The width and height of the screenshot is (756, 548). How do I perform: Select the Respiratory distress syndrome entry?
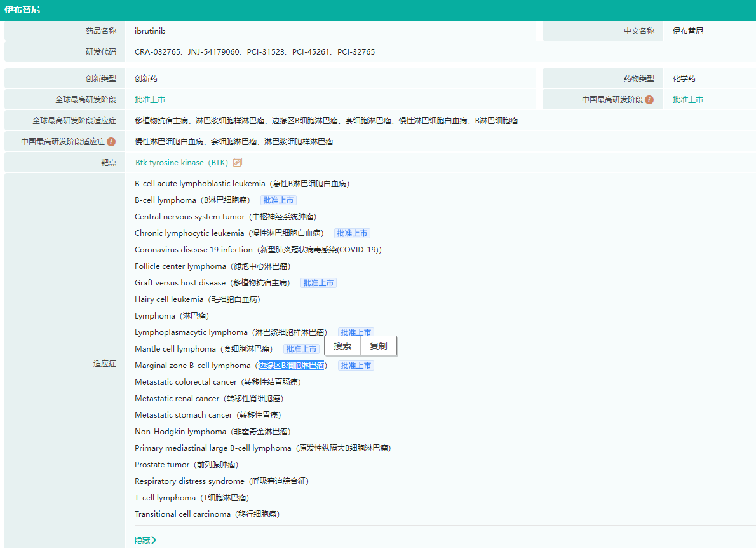(222, 481)
